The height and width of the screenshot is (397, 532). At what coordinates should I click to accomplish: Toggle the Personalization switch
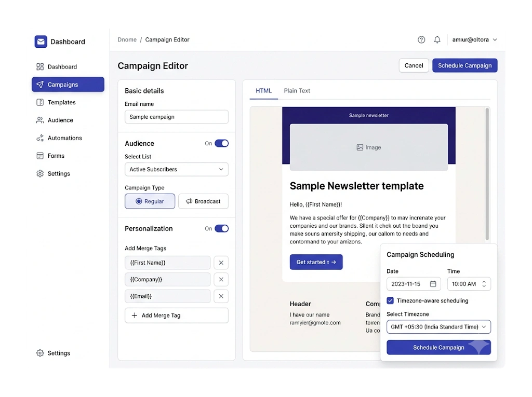point(221,228)
